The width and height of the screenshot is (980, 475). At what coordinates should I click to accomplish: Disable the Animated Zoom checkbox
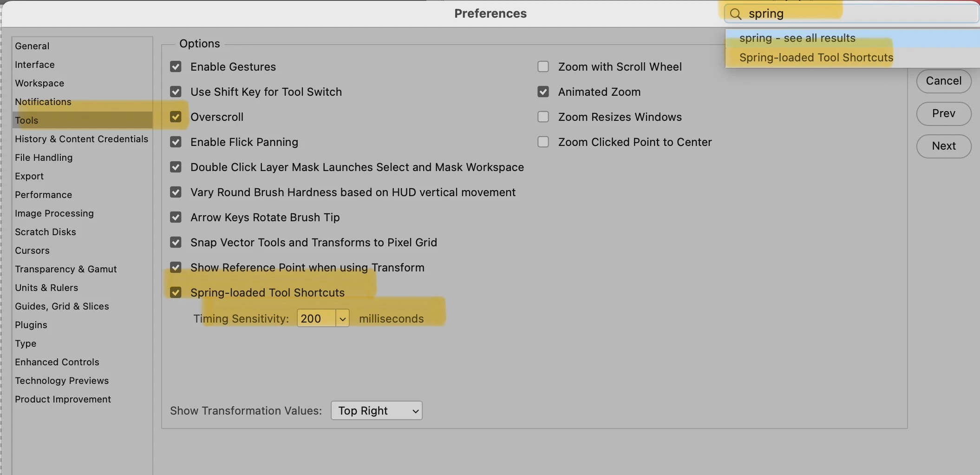543,92
